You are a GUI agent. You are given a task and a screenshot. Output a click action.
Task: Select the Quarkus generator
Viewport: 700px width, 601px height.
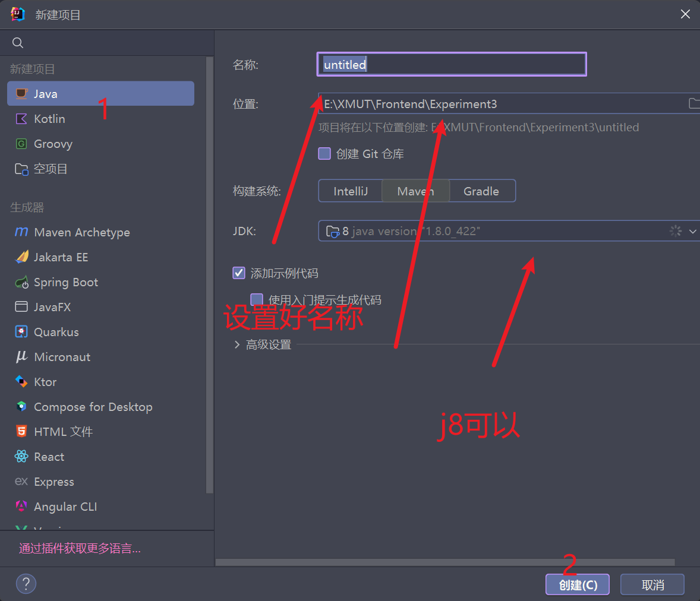tap(100, 332)
